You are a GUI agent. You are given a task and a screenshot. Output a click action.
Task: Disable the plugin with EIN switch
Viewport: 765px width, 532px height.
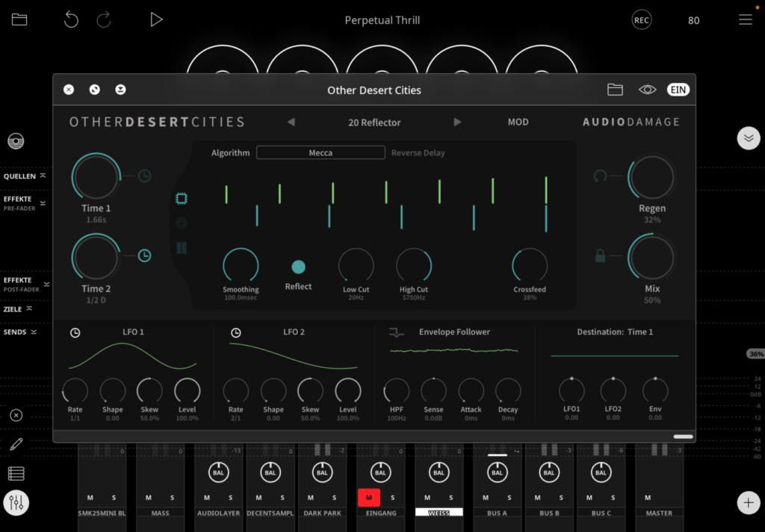tap(678, 90)
